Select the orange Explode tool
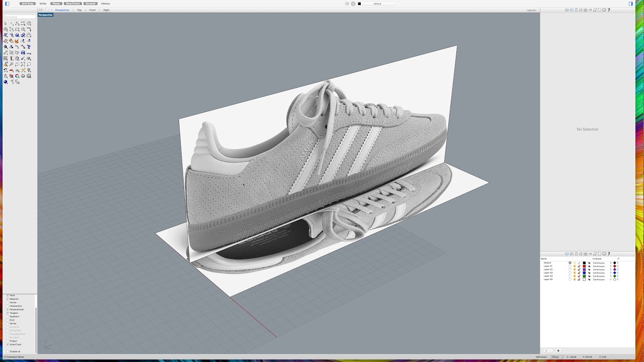 pyautogui.click(x=17, y=41)
